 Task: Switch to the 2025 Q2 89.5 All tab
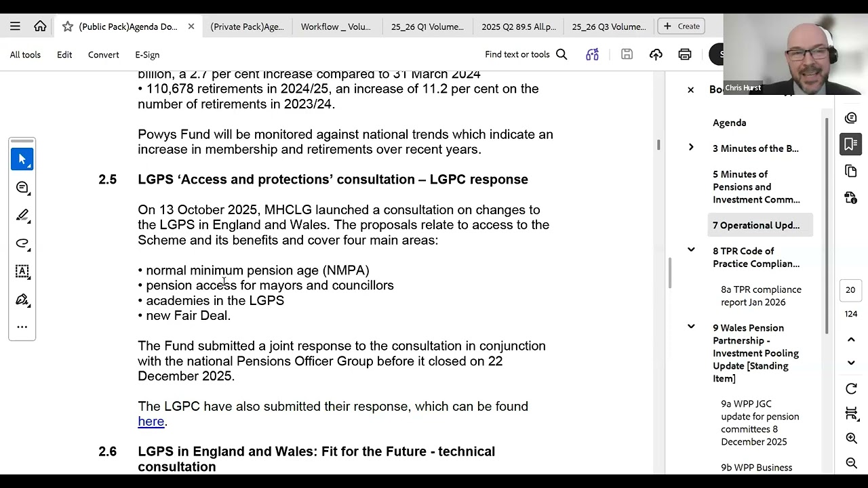tap(518, 26)
